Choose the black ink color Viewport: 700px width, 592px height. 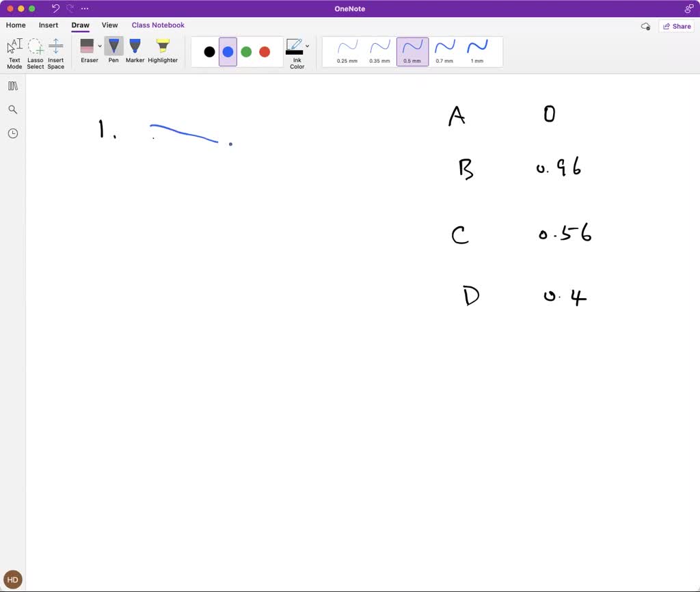(x=209, y=52)
